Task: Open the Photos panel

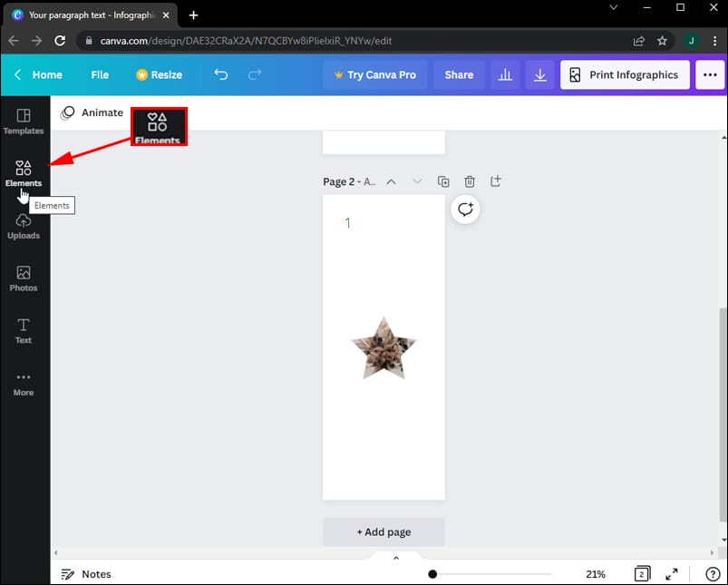Action: (24, 278)
